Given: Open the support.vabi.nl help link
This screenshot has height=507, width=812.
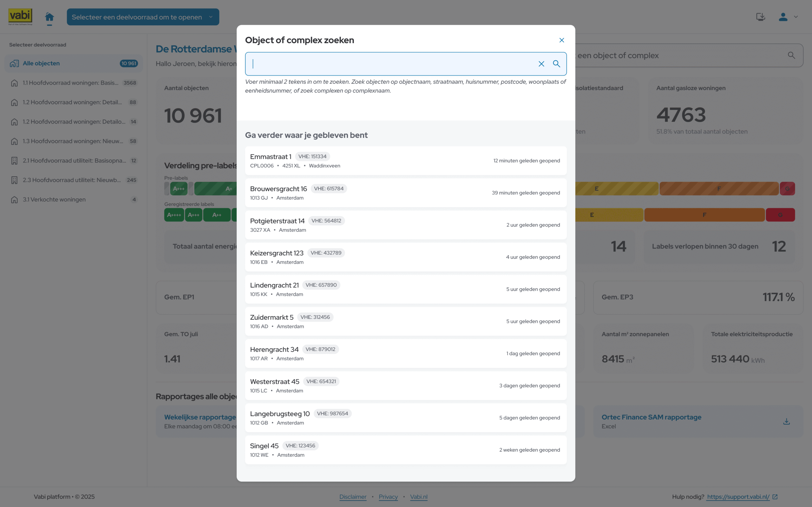Looking at the screenshot, I should (738, 497).
